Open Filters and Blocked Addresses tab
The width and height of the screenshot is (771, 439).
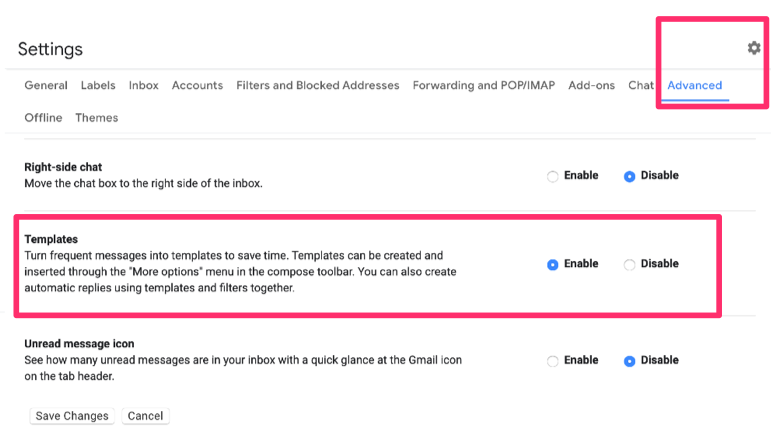[318, 85]
